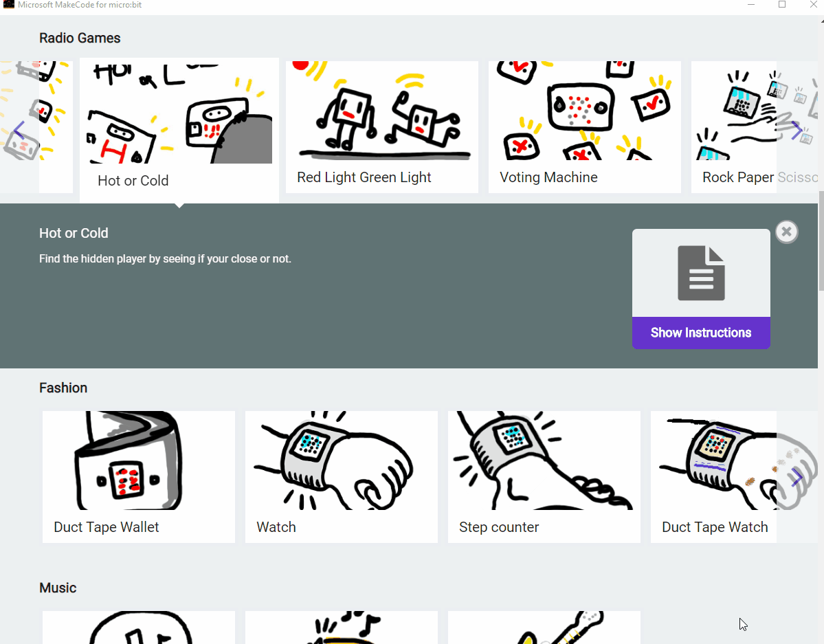Show previous Radio Games with left arrow
824x644 pixels.
(19, 131)
